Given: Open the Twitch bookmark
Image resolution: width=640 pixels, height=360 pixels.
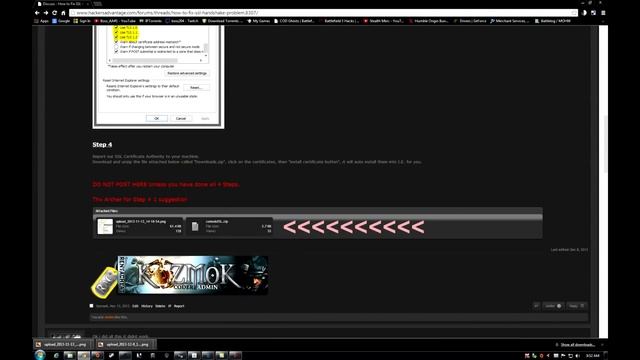Looking at the screenshot, I should (182, 21).
